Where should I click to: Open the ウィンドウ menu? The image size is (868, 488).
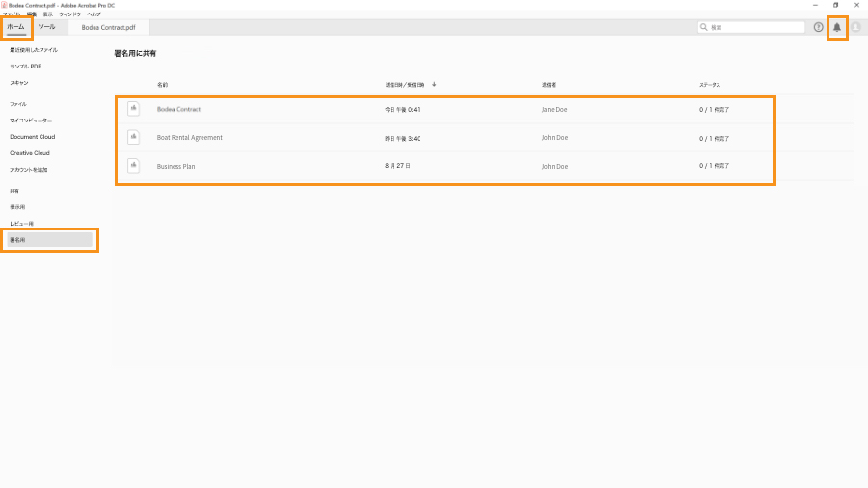[x=69, y=14]
